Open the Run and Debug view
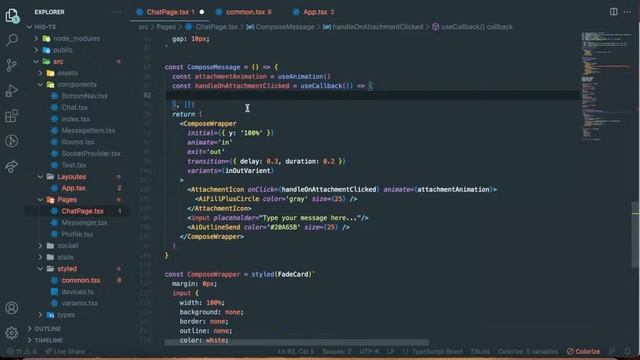The height and width of the screenshot is (360, 640). click(12, 91)
